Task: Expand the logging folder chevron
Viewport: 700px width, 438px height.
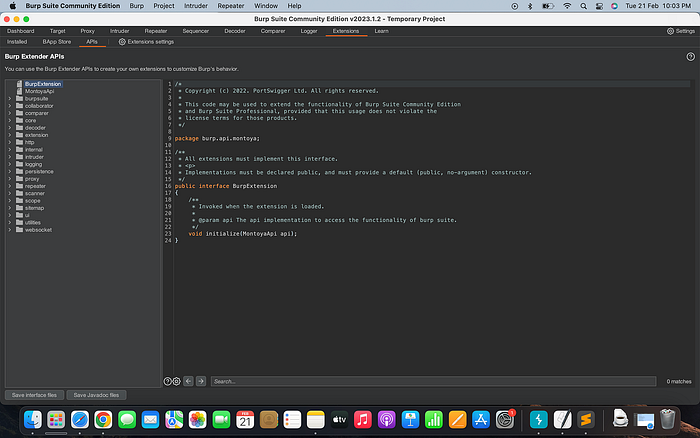Action: (10, 164)
